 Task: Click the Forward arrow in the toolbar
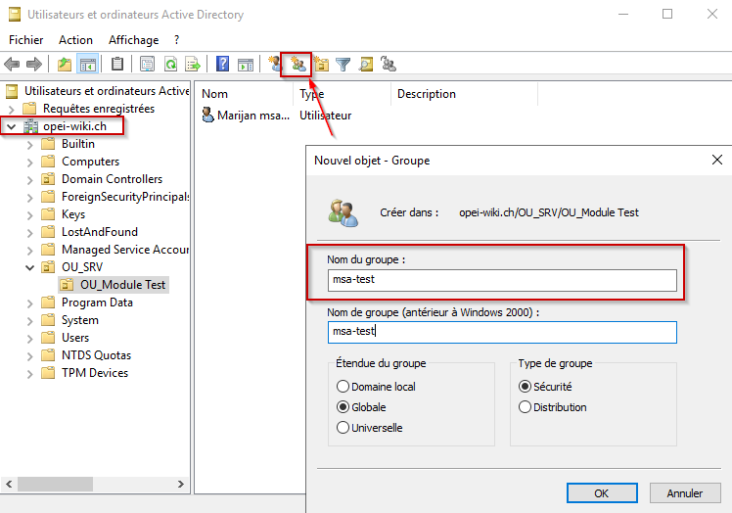click(x=34, y=64)
